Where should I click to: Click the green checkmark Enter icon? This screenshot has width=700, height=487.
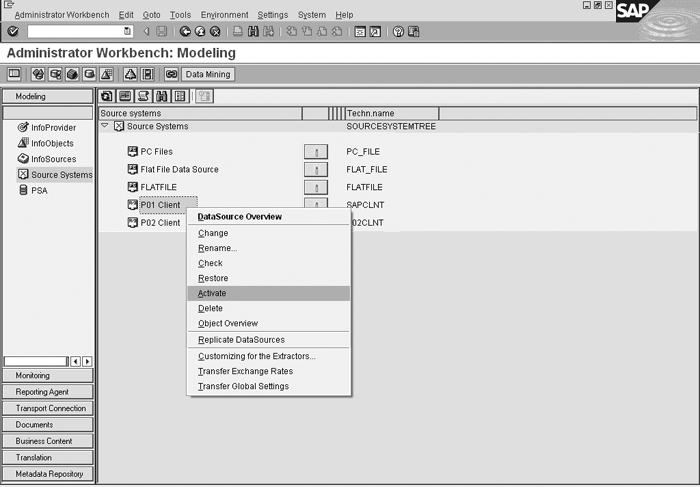[13, 31]
